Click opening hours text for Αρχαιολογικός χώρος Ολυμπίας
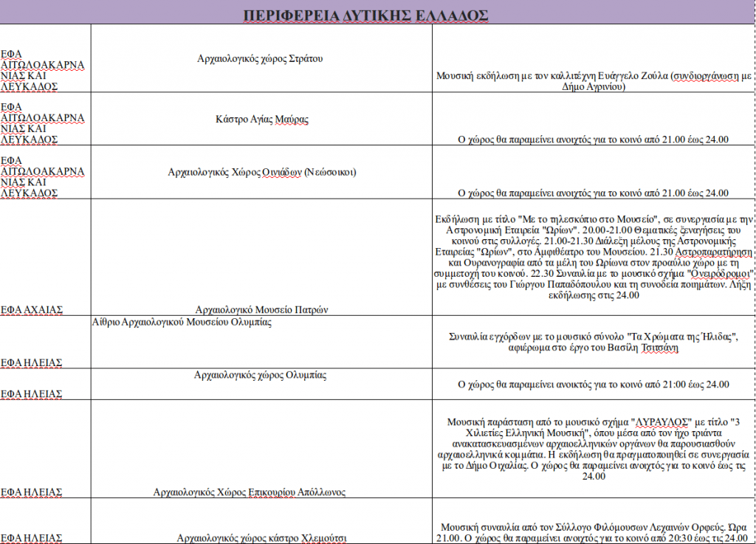 pos(594,385)
